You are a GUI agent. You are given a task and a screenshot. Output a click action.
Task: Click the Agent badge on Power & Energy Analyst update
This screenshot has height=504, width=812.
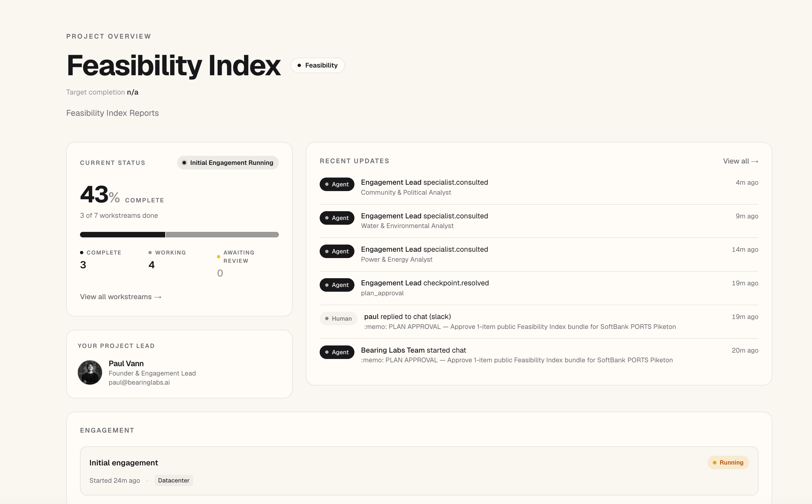[337, 251]
